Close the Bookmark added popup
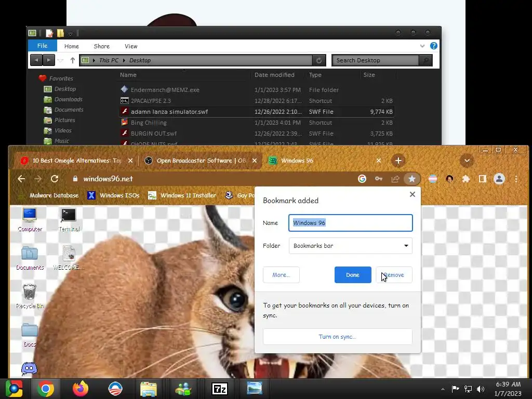Image resolution: width=532 pixels, height=399 pixels. pos(412,194)
